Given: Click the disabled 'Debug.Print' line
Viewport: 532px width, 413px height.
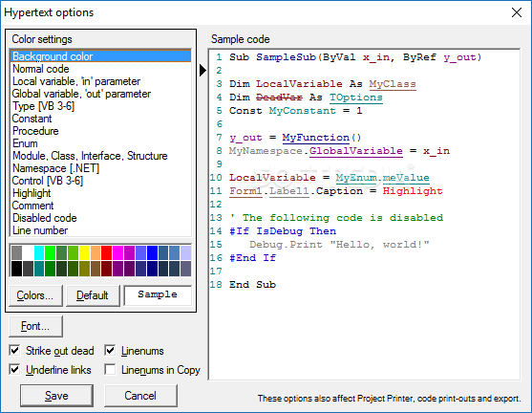Looking at the screenshot, I should (339, 245).
